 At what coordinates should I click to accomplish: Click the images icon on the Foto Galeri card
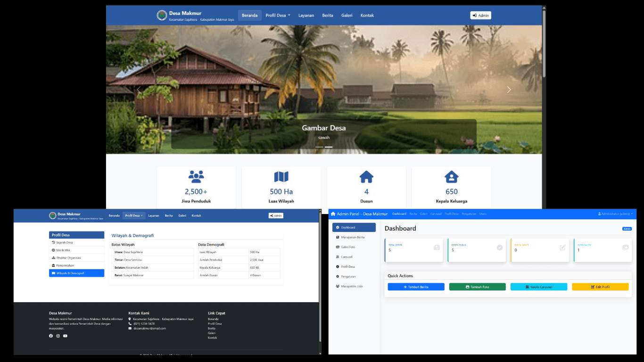(x=626, y=247)
